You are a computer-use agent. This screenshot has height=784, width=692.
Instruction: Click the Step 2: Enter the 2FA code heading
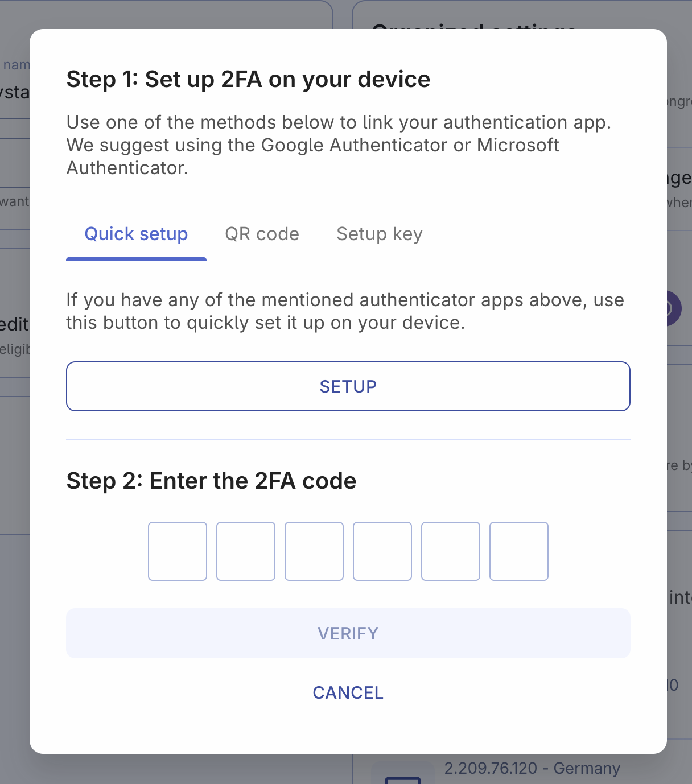pos(211,481)
